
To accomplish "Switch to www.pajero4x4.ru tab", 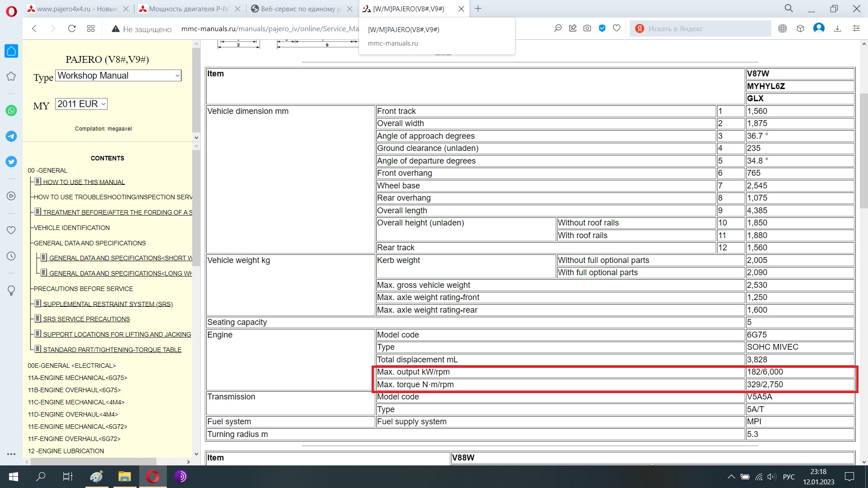I will (77, 9).
